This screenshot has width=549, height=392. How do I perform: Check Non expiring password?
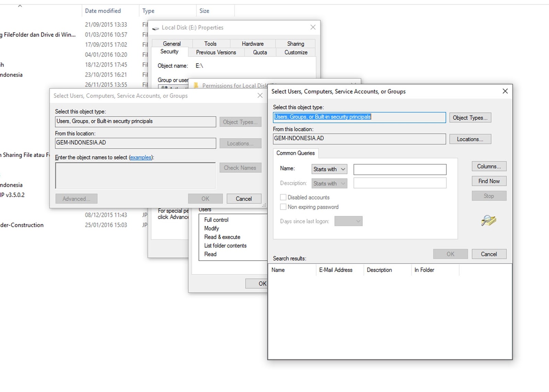[x=283, y=207]
